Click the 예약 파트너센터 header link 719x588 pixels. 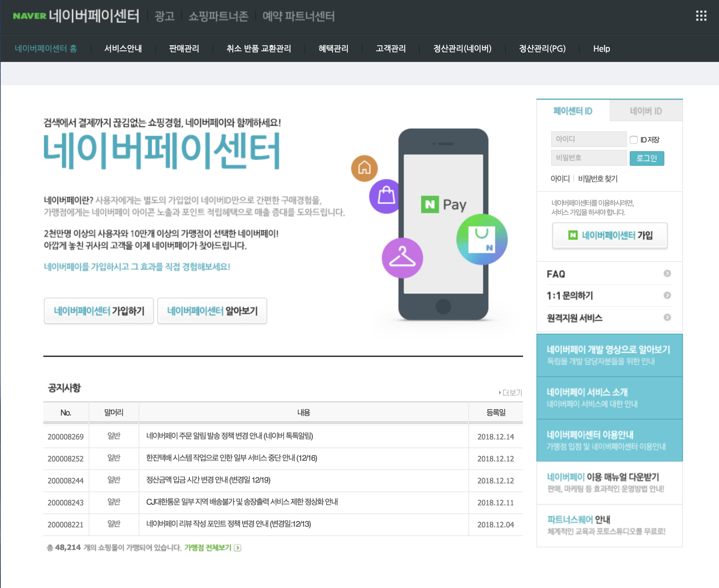pyautogui.click(x=298, y=16)
